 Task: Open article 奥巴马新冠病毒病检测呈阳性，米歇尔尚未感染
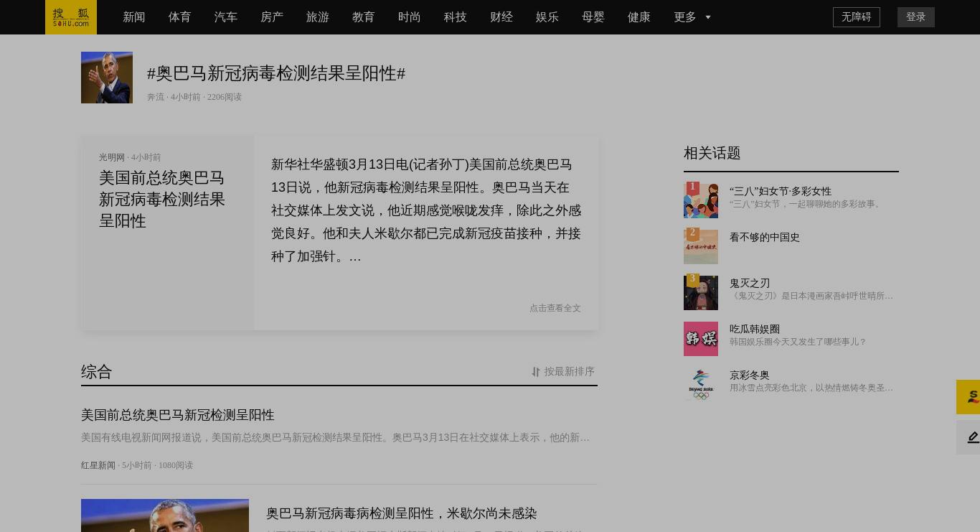402,513
